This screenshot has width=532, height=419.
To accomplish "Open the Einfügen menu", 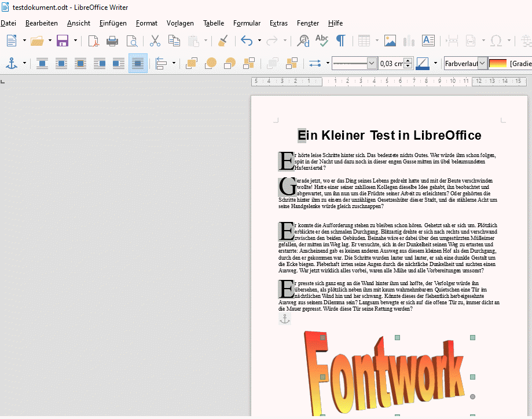I will coord(113,23).
